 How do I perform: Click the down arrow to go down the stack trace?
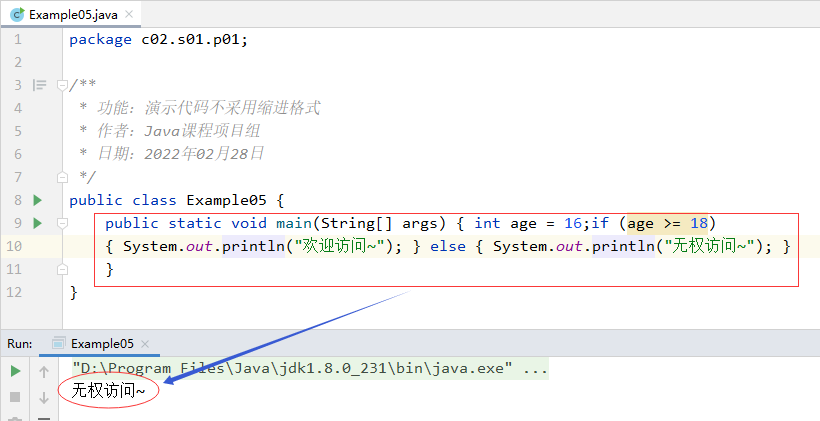44,397
